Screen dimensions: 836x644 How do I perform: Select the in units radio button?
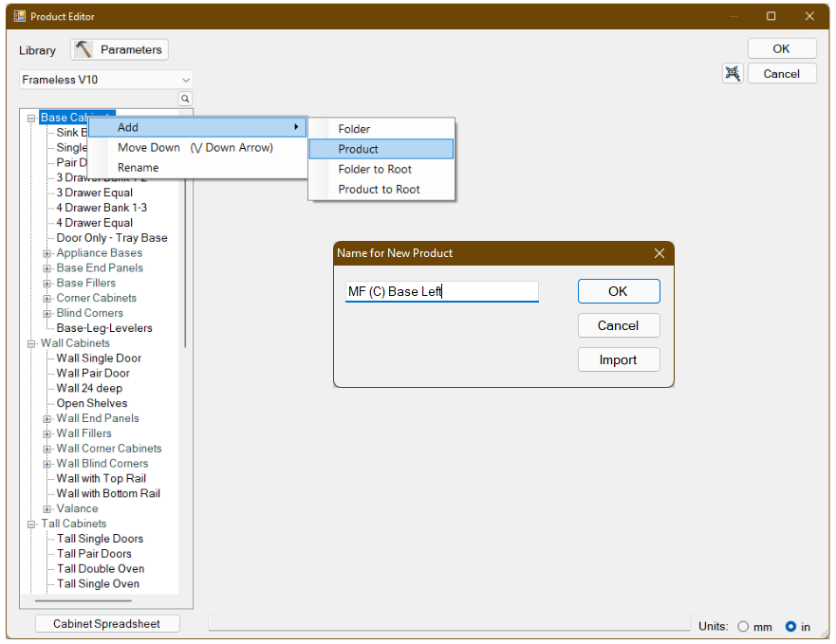(790, 627)
